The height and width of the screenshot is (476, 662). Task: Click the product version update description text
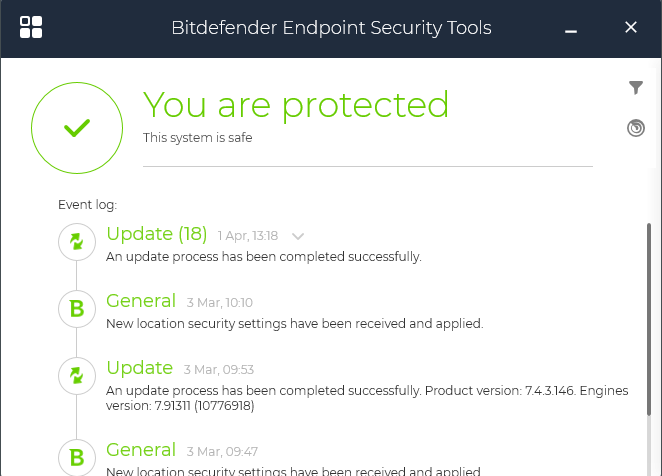point(367,398)
